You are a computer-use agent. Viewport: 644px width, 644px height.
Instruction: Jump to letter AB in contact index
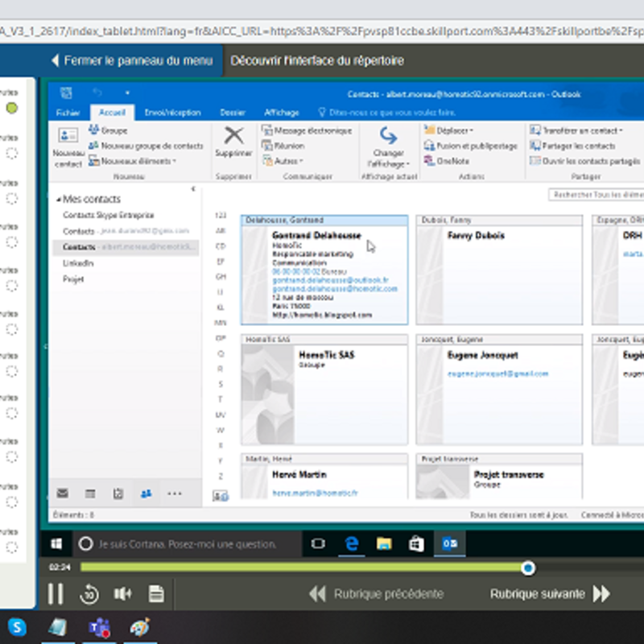(x=221, y=231)
